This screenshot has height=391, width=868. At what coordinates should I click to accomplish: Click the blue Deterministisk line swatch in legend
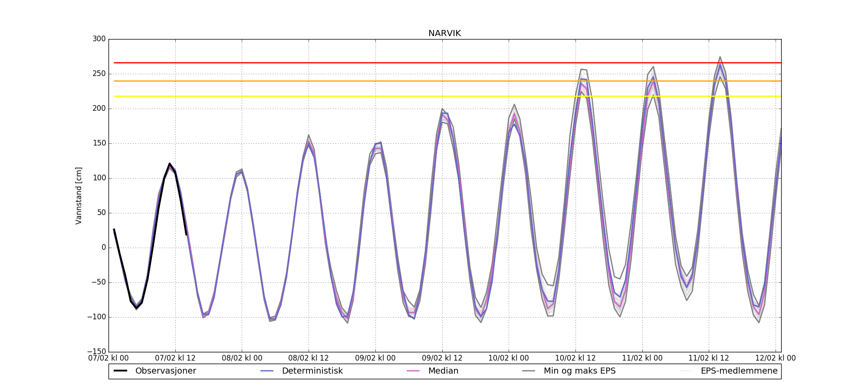[267, 371]
